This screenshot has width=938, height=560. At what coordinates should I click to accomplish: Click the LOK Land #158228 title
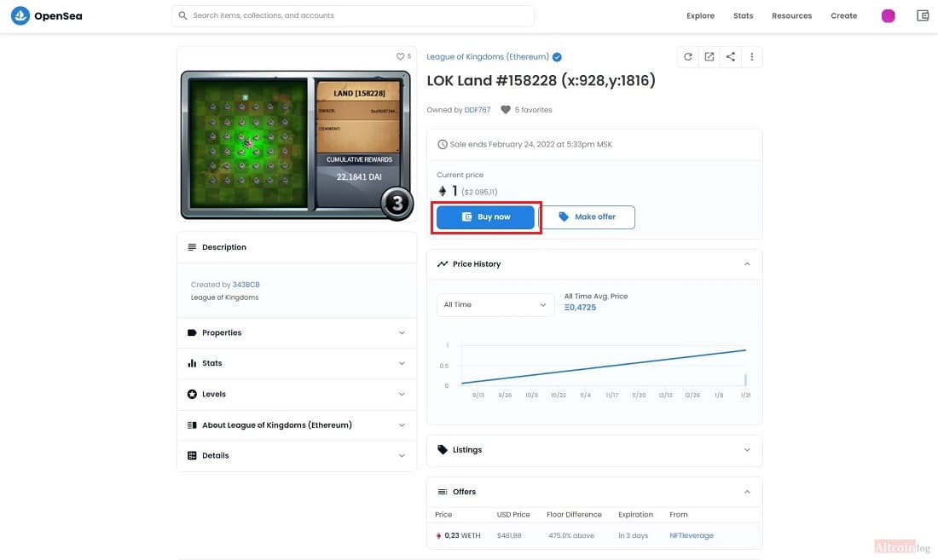(x=541, y=81)
